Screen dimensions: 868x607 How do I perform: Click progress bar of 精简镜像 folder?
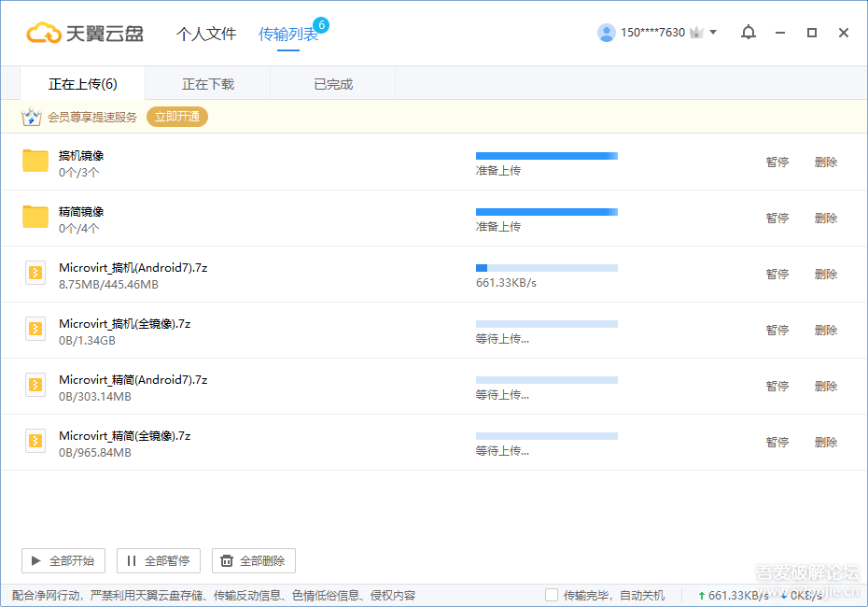tap(547, 212)
